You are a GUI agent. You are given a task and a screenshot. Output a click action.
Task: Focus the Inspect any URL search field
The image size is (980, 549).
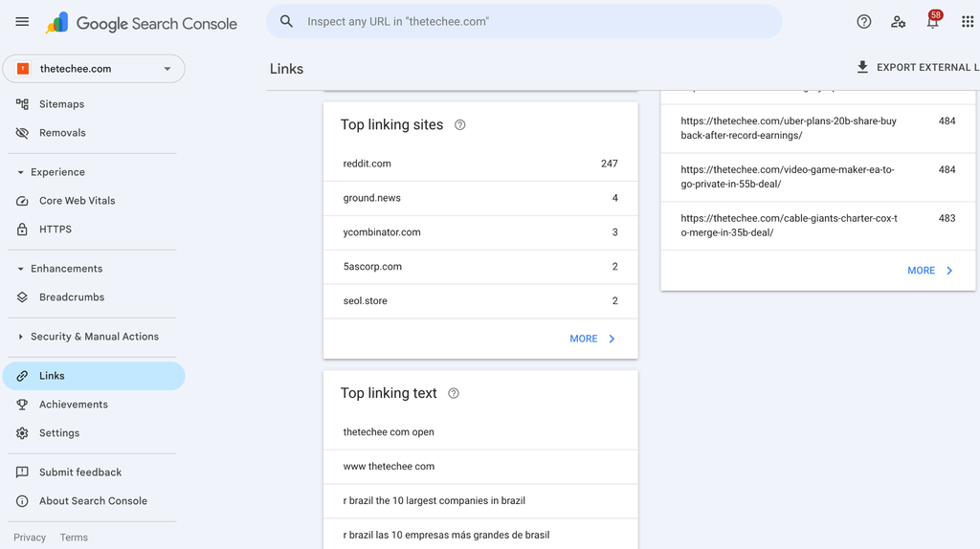pos(524,21)
